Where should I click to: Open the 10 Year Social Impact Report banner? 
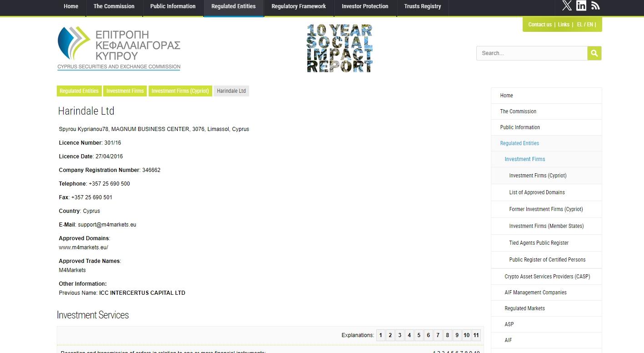pyautogui.click(x=339, y=48)
